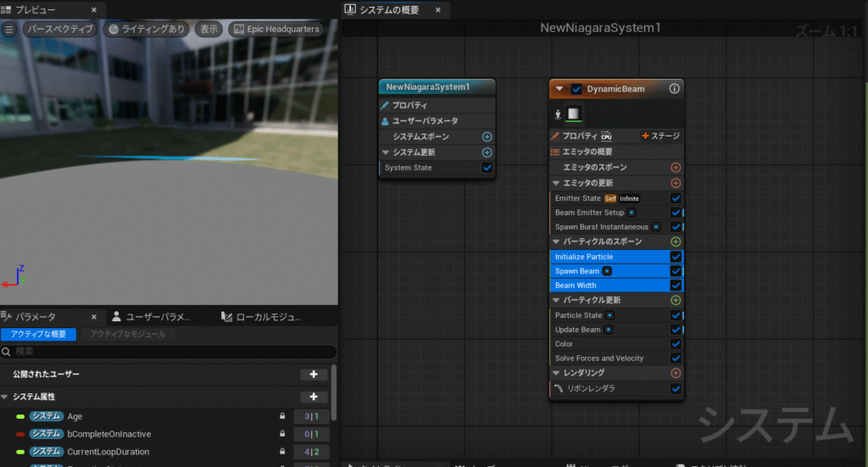This screenshot has width=868, height=467.
Task: Click the Particle State dot icon
Action: coord(609,315)
